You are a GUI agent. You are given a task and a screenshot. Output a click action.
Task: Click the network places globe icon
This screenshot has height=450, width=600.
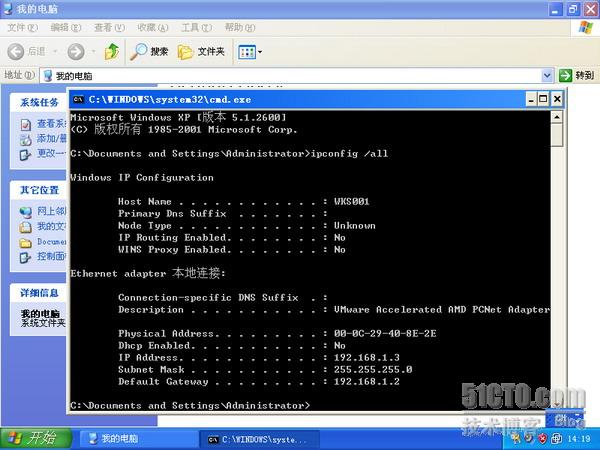pos(25,212)
